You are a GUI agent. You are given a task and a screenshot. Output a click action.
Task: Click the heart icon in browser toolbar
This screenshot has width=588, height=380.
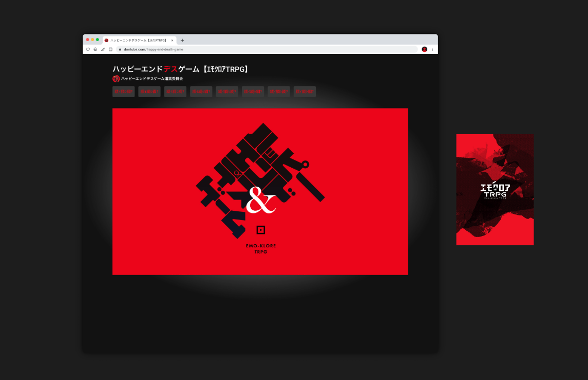(88, 49)
